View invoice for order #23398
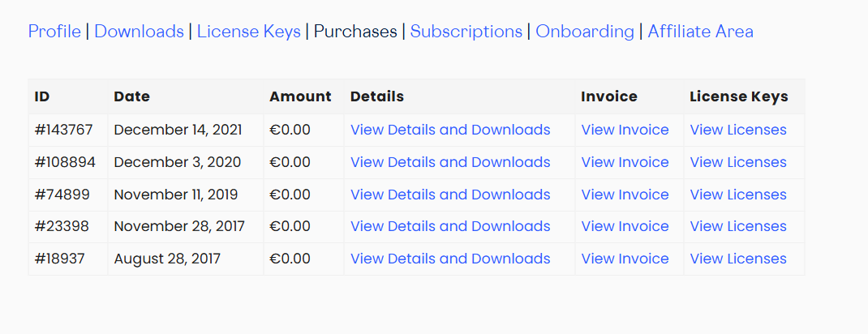 625,226
